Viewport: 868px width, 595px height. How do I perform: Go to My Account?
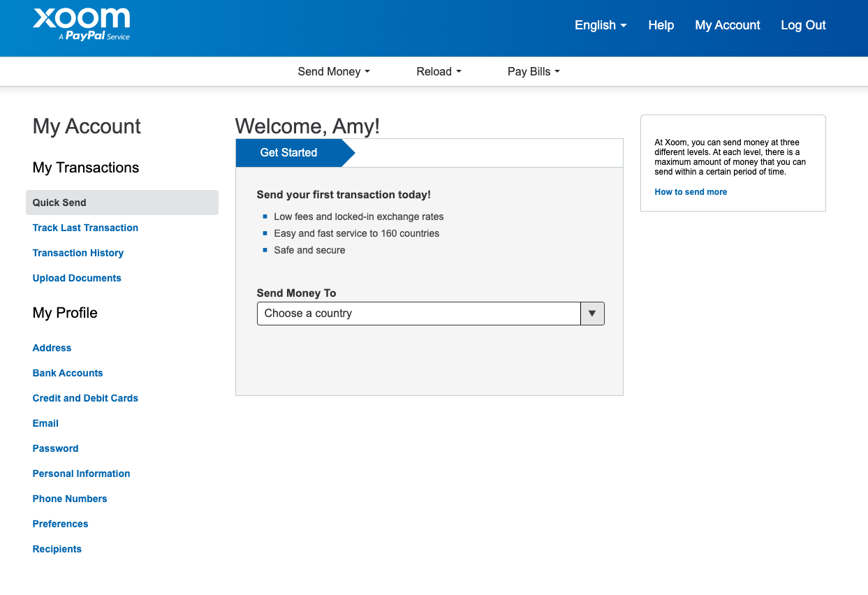pyautogui.click(x=727, y=25)
